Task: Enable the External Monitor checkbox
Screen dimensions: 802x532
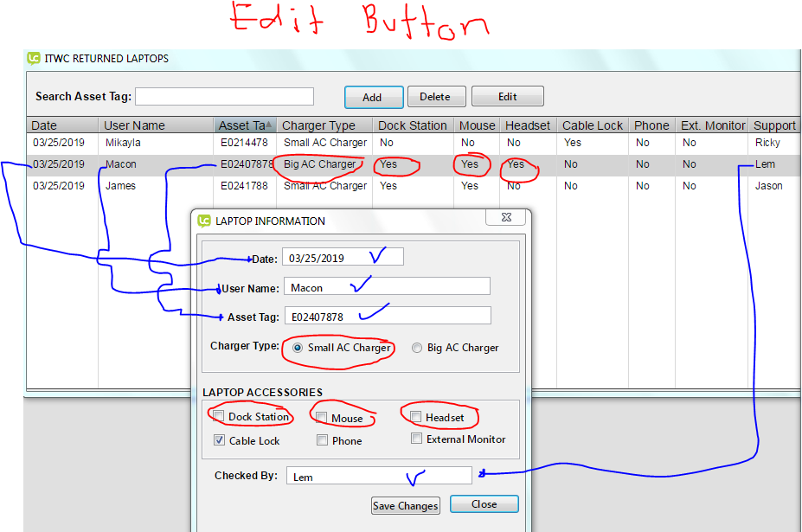Action: coord(416,439)
